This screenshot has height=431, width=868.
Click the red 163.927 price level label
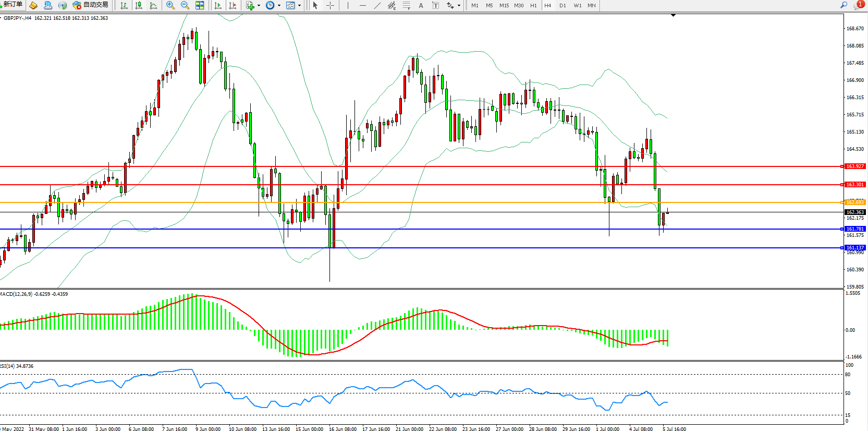[x=854, y=166]
